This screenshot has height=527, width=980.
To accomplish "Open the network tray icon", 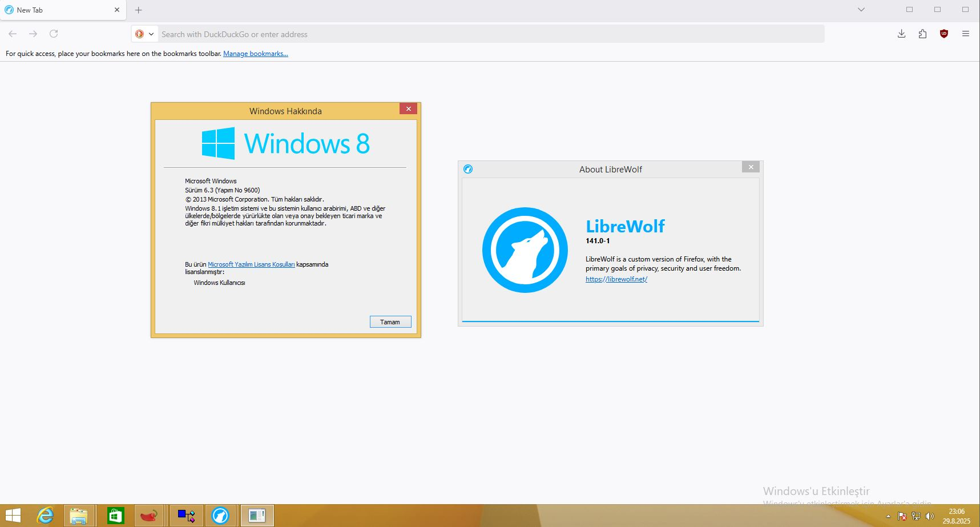I will (916, 516).
